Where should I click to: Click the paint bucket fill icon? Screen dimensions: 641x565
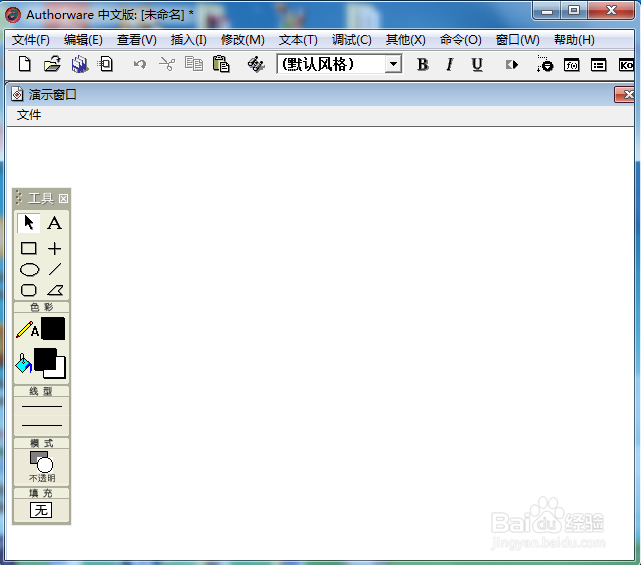click(x=23, y=363)
